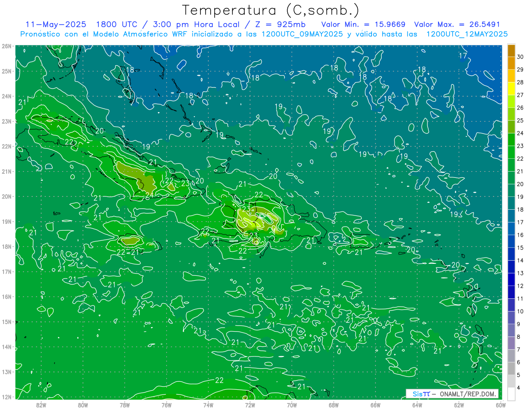Screen dimensions: 532x411
Task: Click the "72W" longitude axis label
Action: tap(250, 405)
